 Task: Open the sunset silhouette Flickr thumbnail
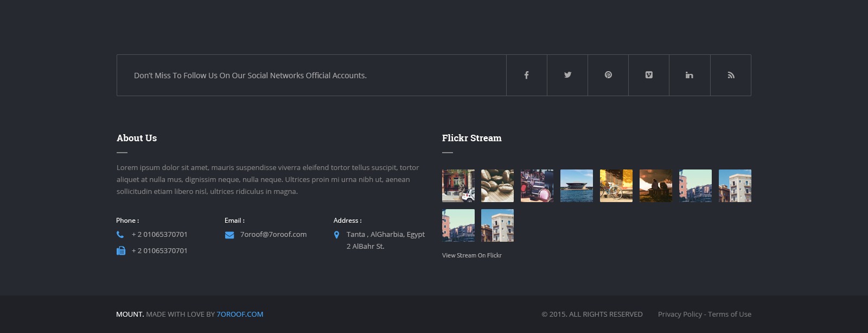pos(656,186)
